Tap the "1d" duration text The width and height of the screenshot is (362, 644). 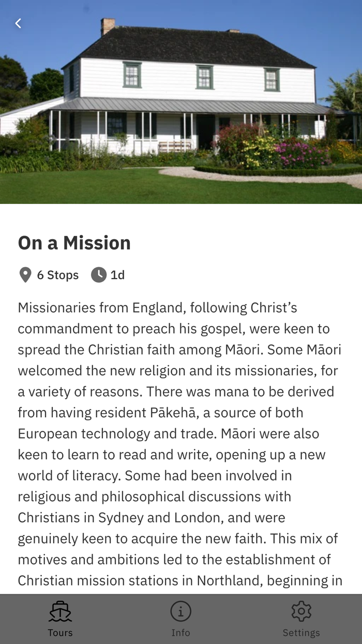117,275
